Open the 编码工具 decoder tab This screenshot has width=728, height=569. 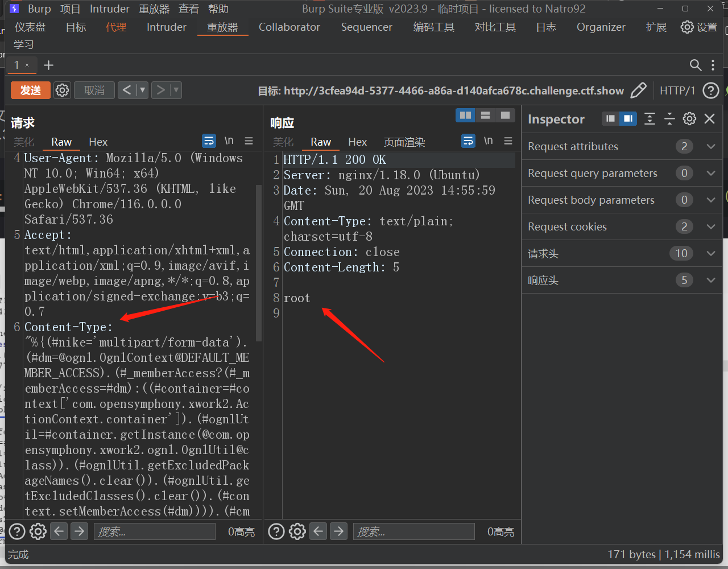(434, 27)
